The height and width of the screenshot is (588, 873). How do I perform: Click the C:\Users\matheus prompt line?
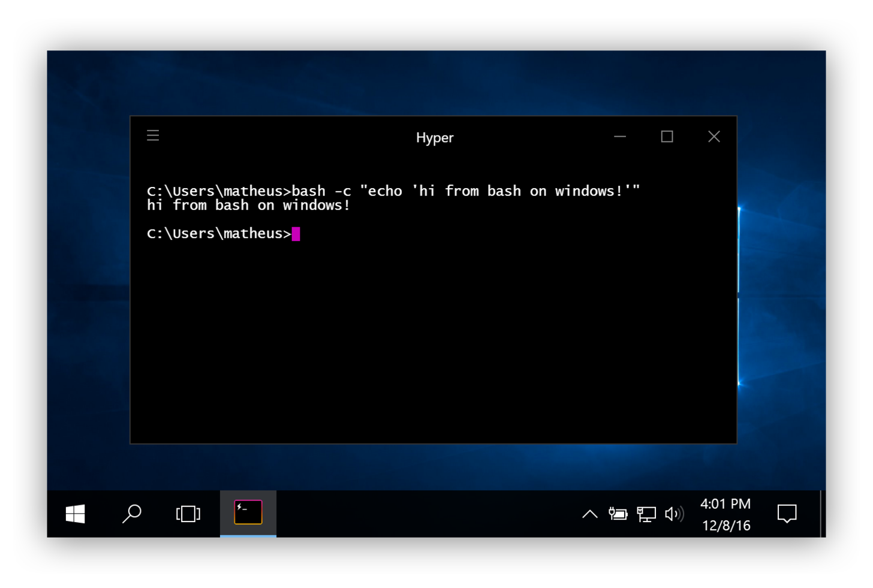(218, 233)
